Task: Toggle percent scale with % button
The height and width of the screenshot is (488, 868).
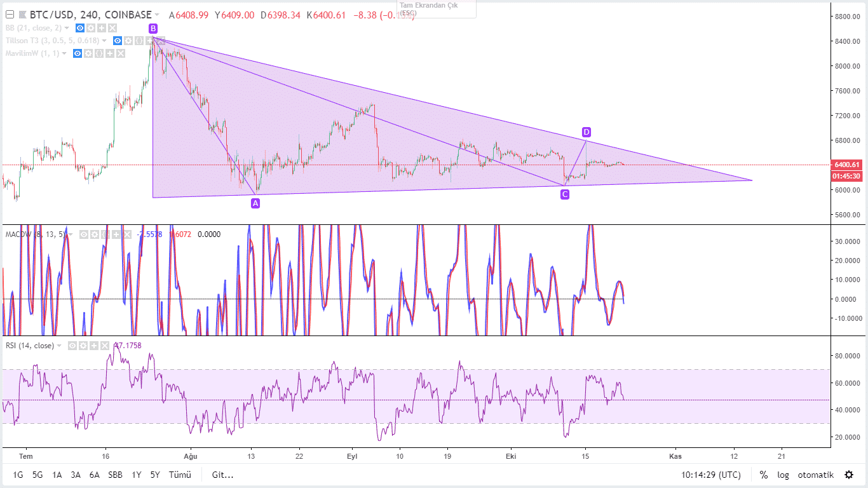Action: click(x=764, y=475)
